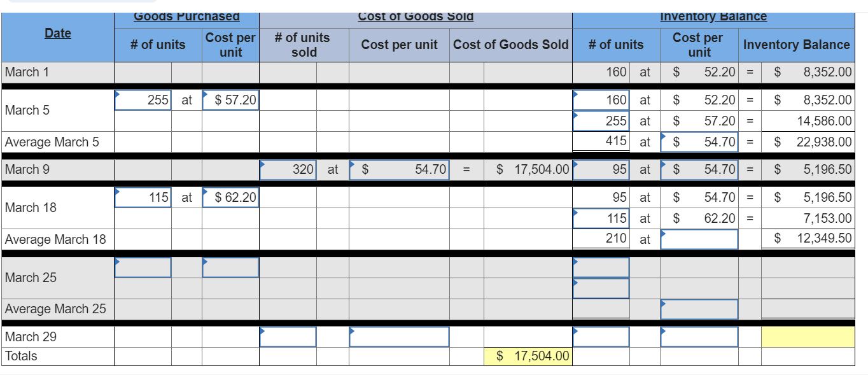Viewport: 868px width, 375px height.
Task: Click the Average March 18 units total 210
Action: pyautogui.click(x=616, y=239)
